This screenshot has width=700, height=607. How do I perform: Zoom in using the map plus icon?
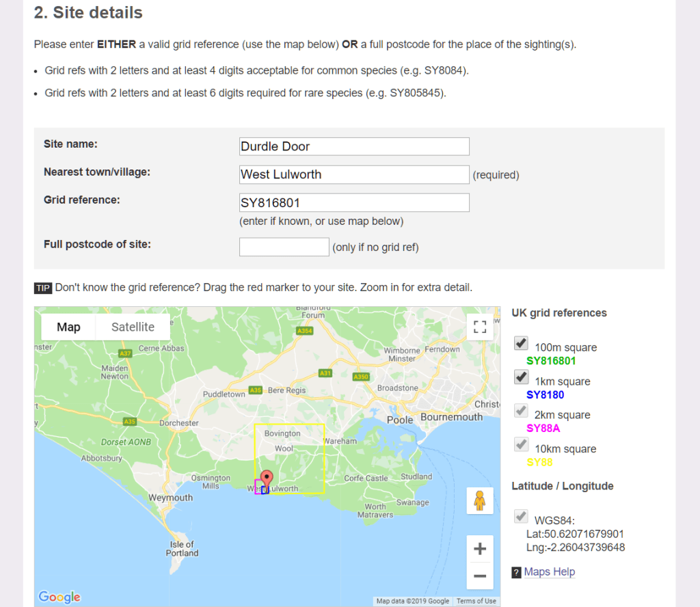tap(479, 548)
